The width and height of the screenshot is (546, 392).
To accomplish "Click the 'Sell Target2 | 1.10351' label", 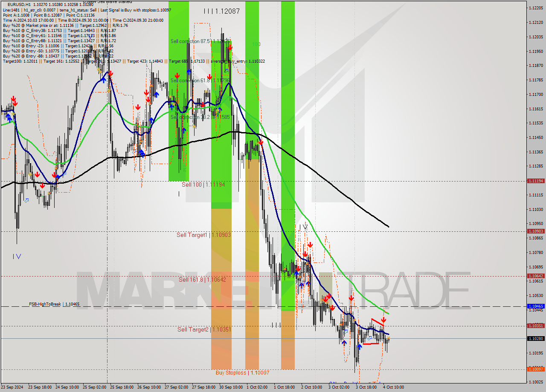I will pos(205,329).
